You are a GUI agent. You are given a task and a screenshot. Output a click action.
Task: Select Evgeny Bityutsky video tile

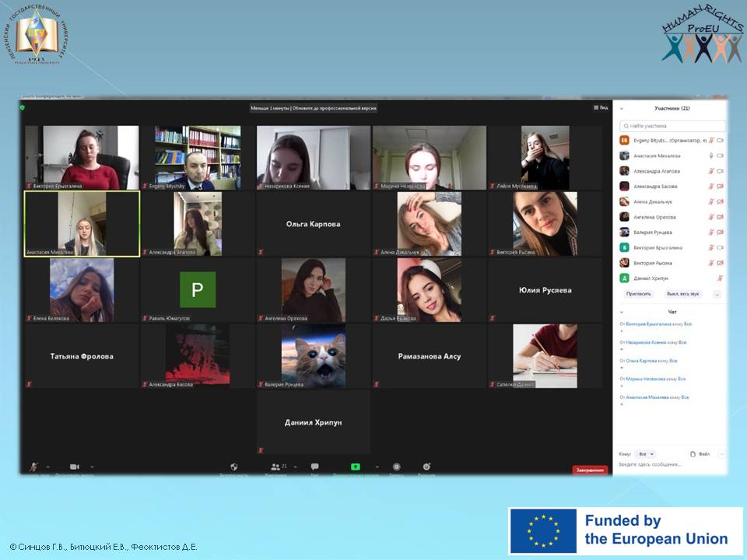(198, 158)
